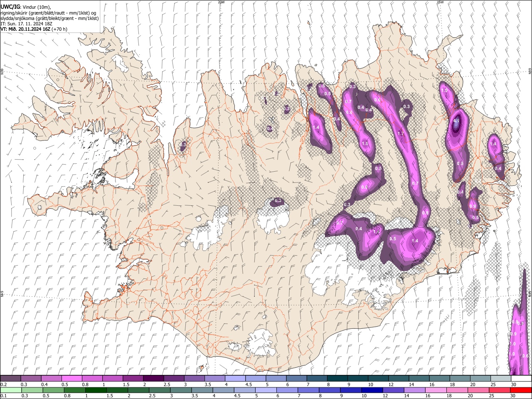Click the rain legend swatch between 0.5 and 0.8
The width and height of the screenshot is (532, 399).
(x=54, y=390)
